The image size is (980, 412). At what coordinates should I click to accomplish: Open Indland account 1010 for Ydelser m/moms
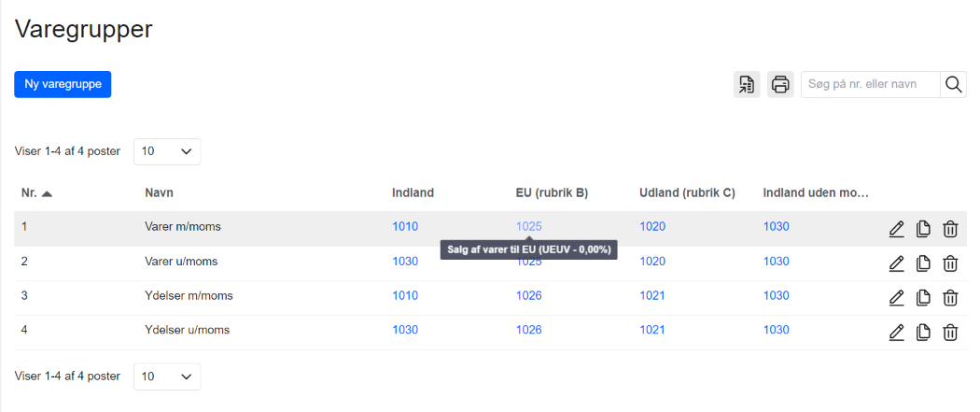point(405,296)
